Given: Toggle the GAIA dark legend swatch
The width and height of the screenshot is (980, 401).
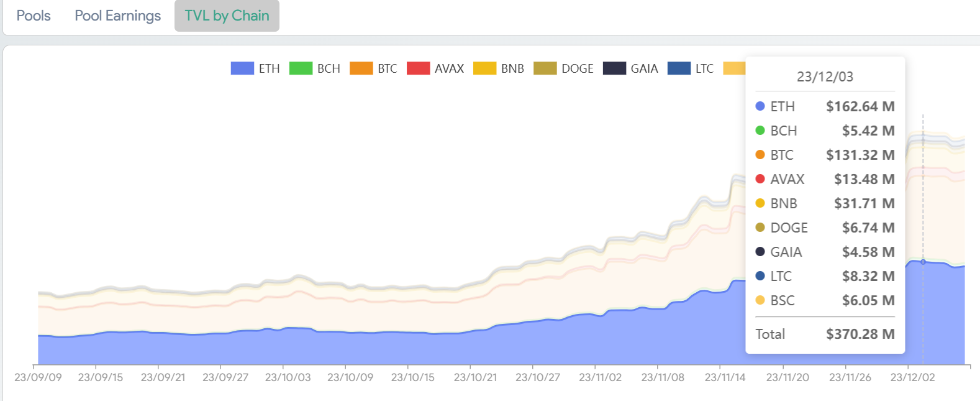Looking at the screenshot, I should click(614, 68).
